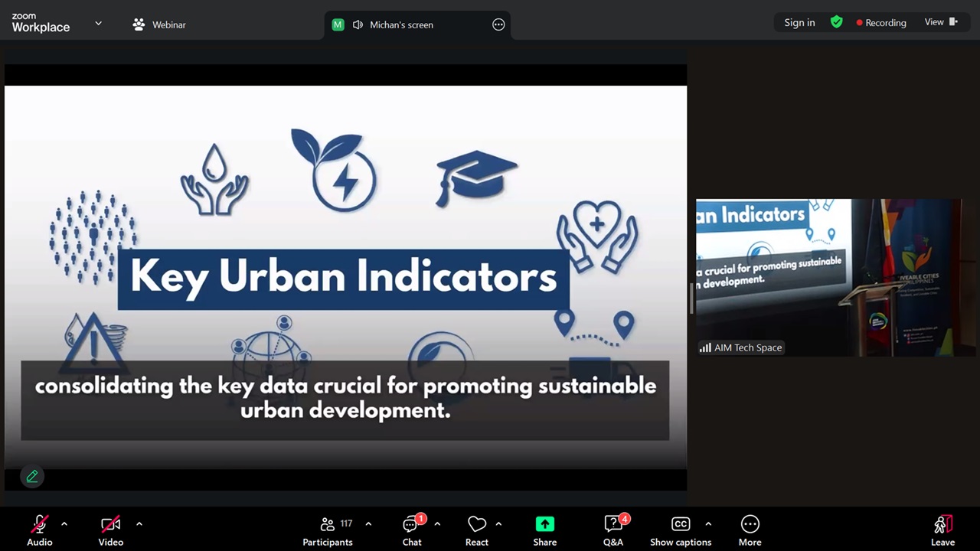Open the More options menu
Viewport: 980px width, 551px height.
click(750, 530)
